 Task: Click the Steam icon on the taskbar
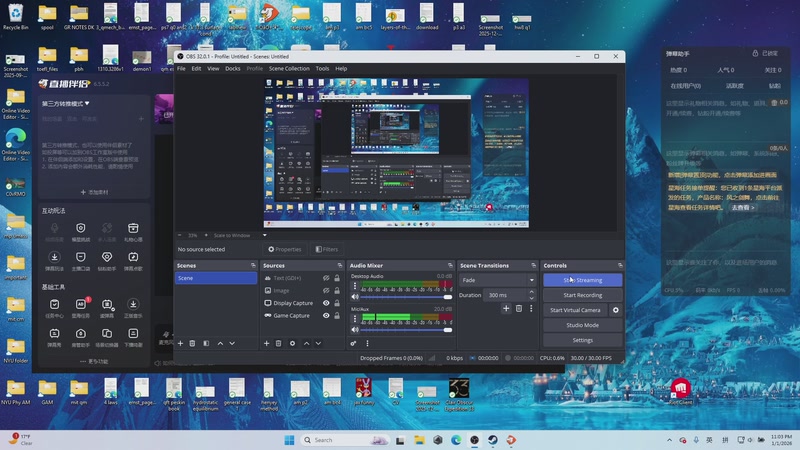492,440
